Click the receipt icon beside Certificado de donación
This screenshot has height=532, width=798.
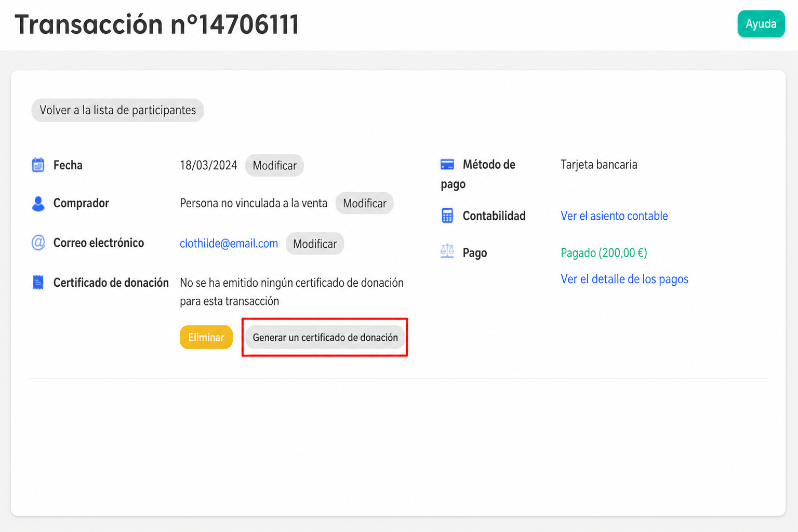(x=38, y=282)
